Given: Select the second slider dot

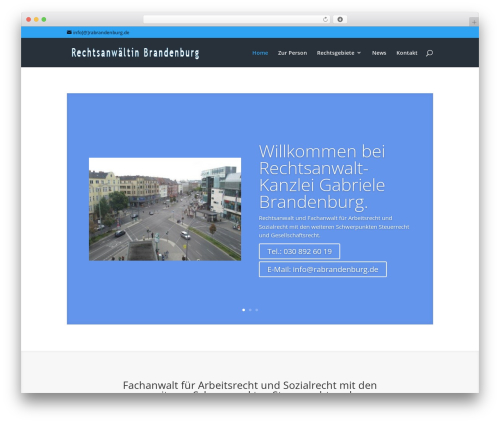Looking at the screenshot, I should point(250,310).
